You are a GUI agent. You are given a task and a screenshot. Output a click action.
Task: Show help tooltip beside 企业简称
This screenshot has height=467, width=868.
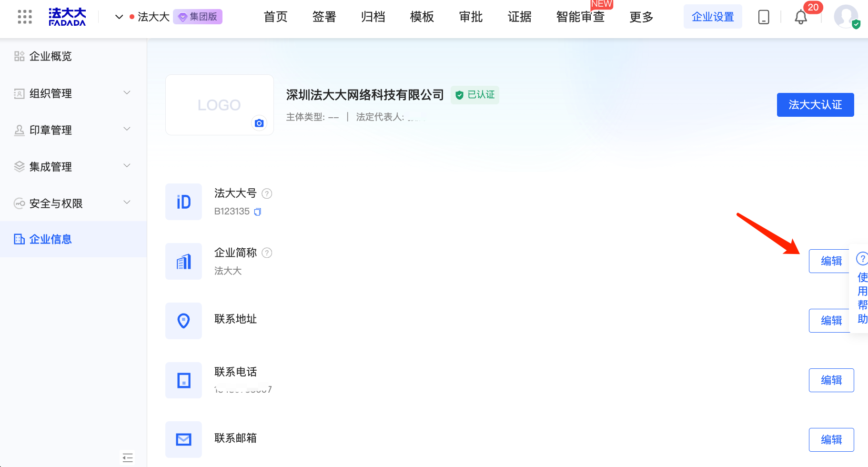coord(267,253)
